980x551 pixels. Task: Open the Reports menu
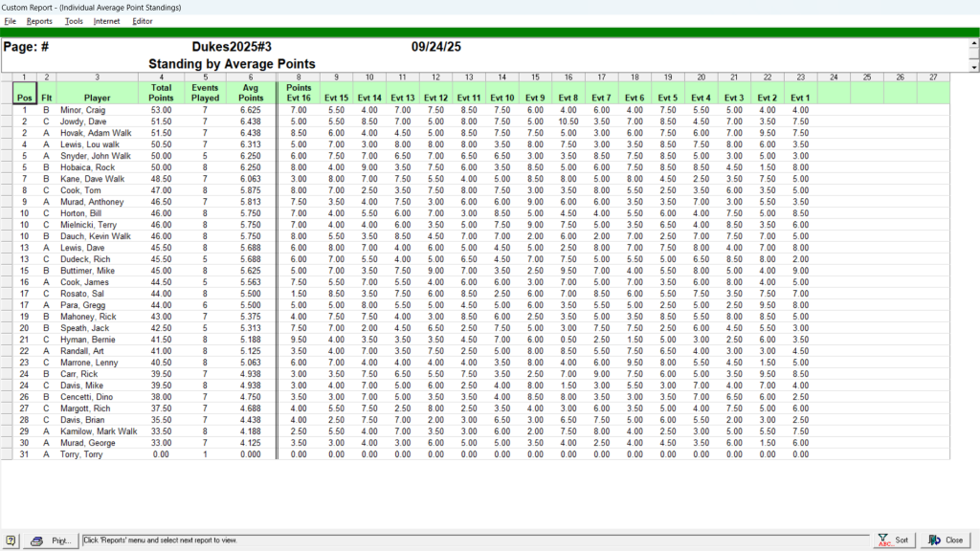[x=39, y=21]
